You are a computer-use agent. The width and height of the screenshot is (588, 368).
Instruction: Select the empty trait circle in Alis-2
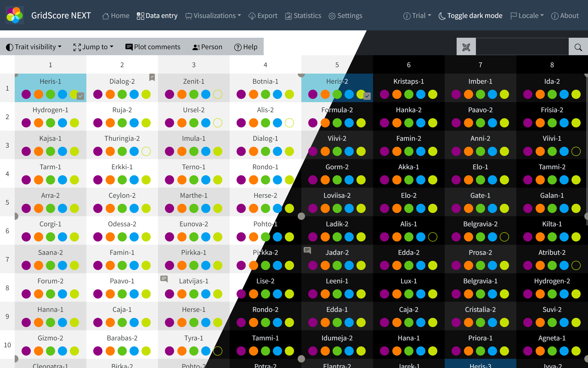(289, 123)
